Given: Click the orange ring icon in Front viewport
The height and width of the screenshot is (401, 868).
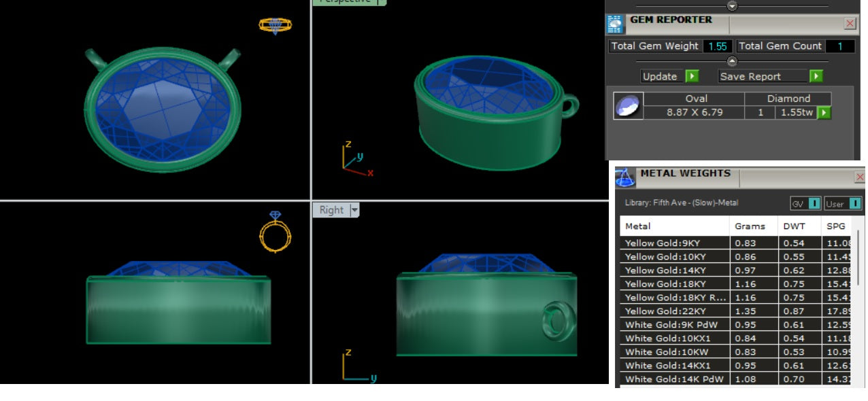Looking at the screenshot, I should 276,232.
